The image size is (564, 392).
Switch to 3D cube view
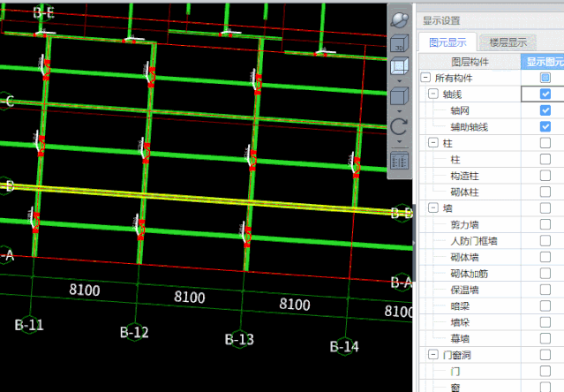tap(400, 42)
